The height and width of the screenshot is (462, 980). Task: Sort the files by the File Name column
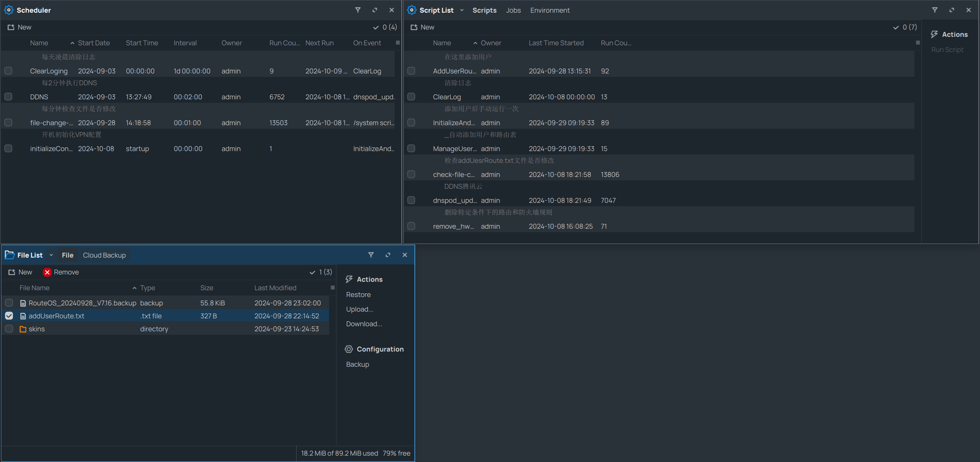35,288
